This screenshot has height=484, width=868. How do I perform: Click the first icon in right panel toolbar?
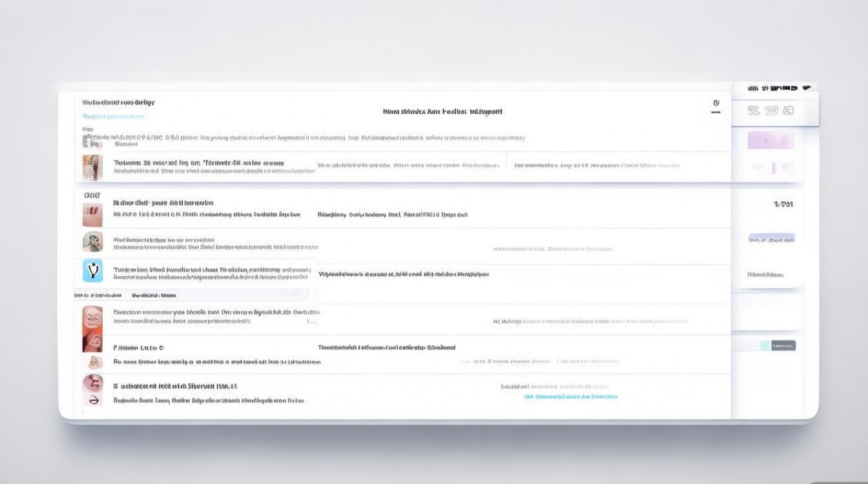[x=754, y=111]
